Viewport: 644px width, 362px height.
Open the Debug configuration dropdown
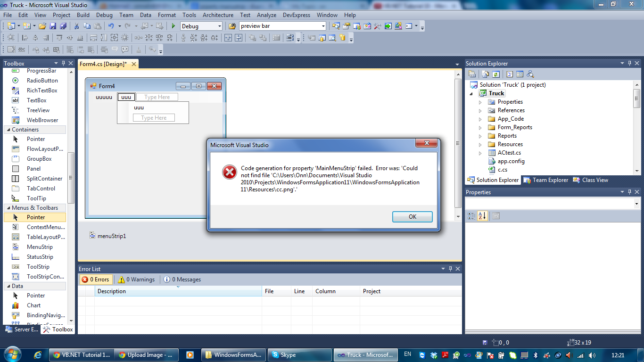219,26
